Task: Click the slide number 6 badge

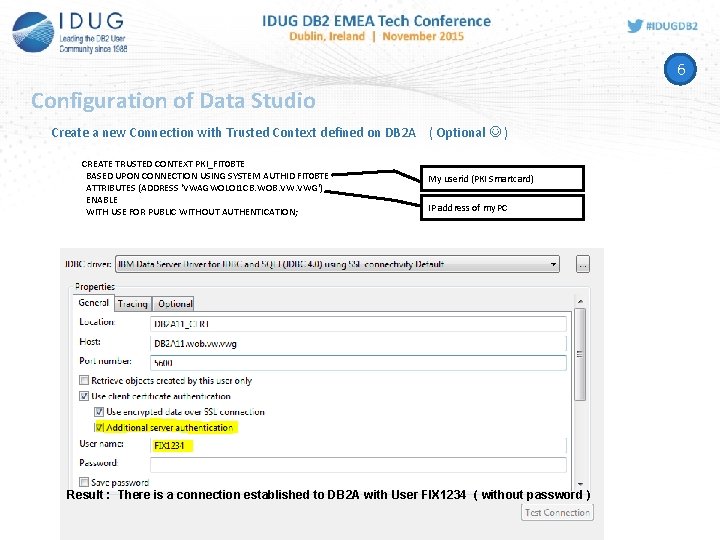Action: pyautogui.click(x=680, y=69)
